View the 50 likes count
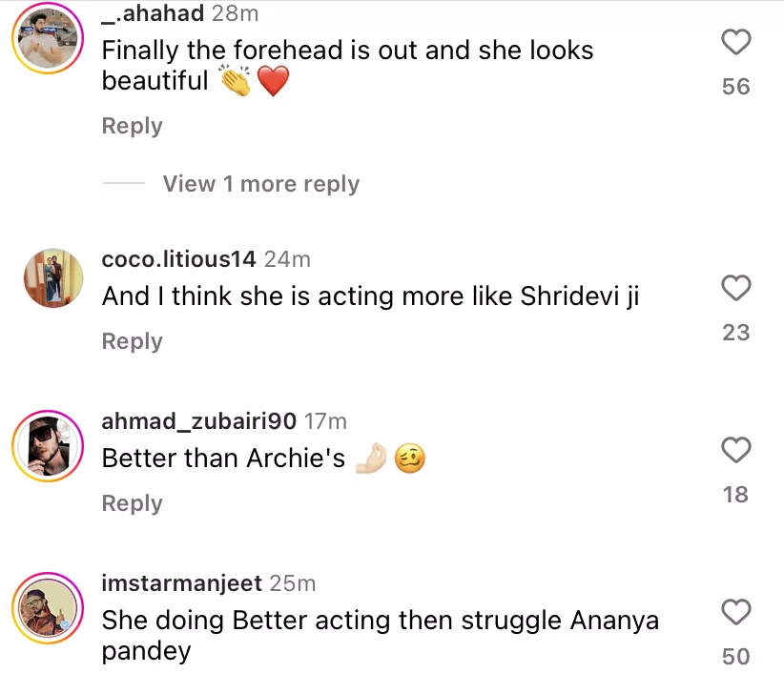 [x=735, y=657]
